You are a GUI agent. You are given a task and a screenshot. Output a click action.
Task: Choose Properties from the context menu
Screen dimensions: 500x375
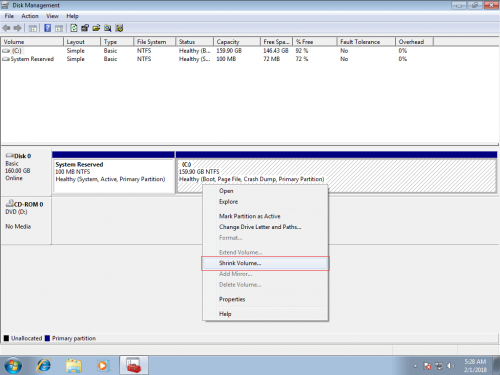tap(265, 299)
